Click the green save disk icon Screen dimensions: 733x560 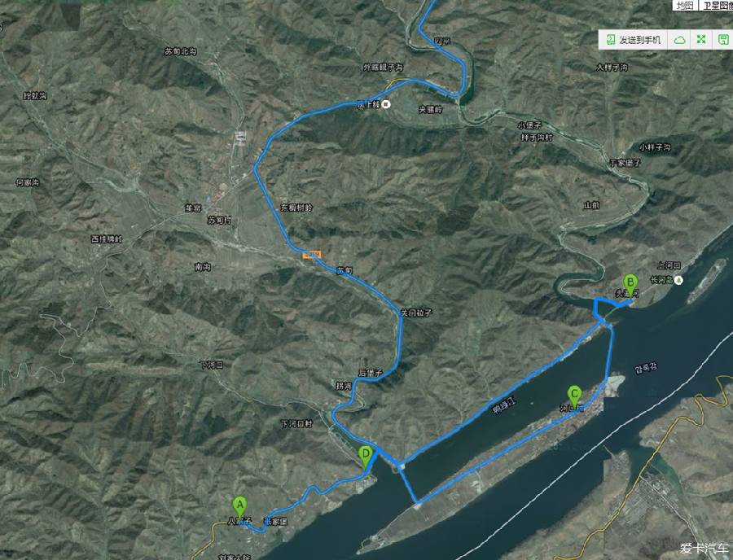(722, 40)
